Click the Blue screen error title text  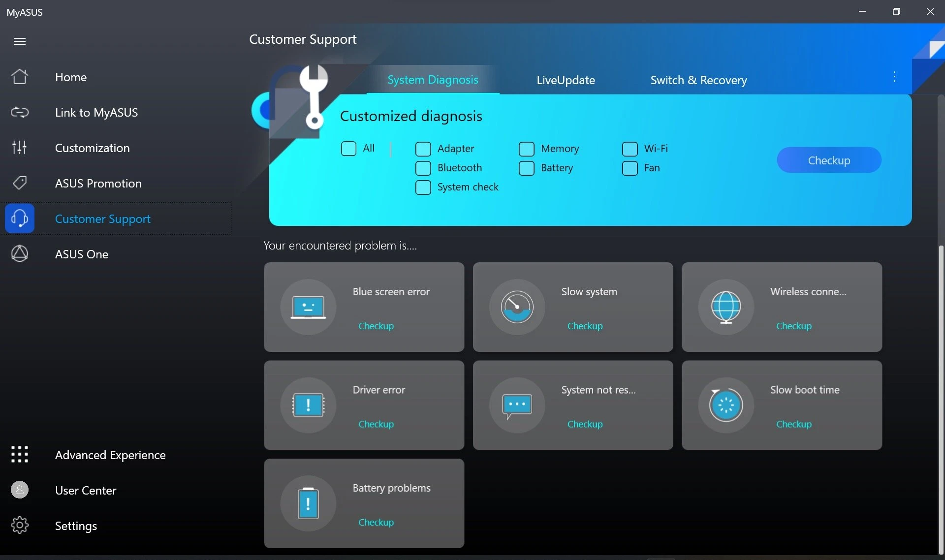(391, 291)
